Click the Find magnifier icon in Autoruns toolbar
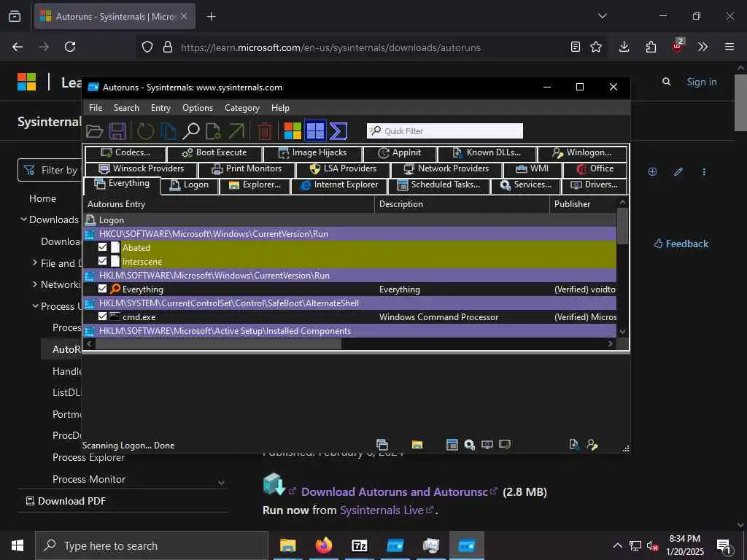 190,131
